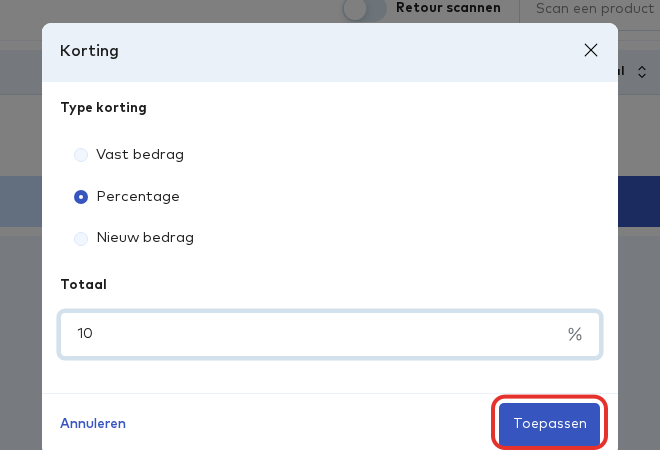This screenshot has width=660, height=450.
Task: Apply the discount with Toepassen
Action: [549, 423]
